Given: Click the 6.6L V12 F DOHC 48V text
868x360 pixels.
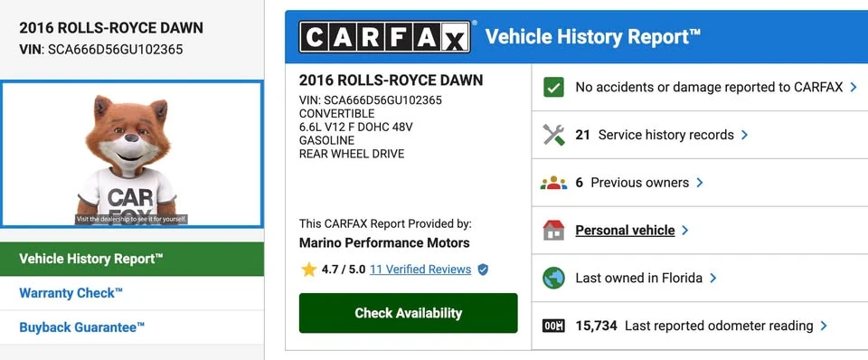Looking at the screenshot, I should pyautogui.click(x=356, y=127).
